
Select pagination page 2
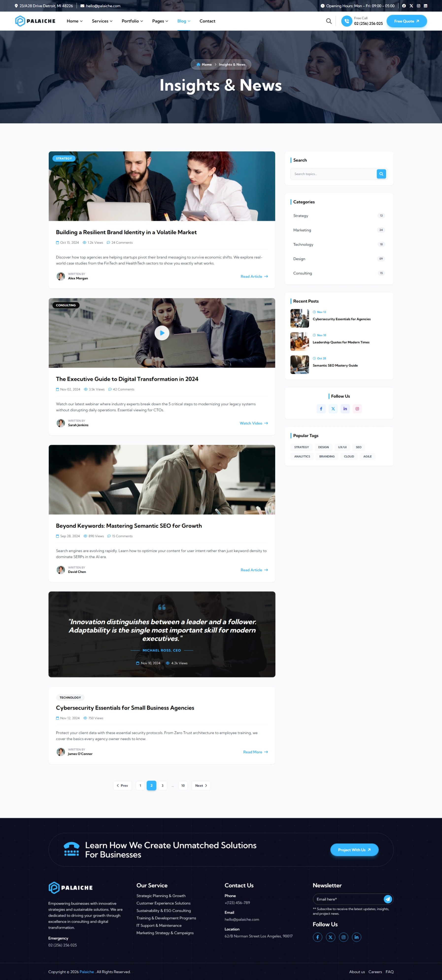pos(152,786)
